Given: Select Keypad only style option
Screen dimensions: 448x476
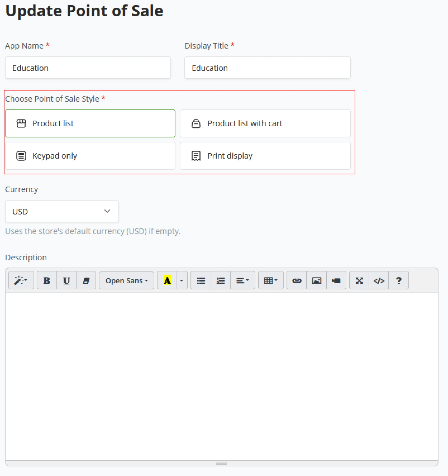Looking at the screenshot, I should pyautogui.click(x=90, y=156).
